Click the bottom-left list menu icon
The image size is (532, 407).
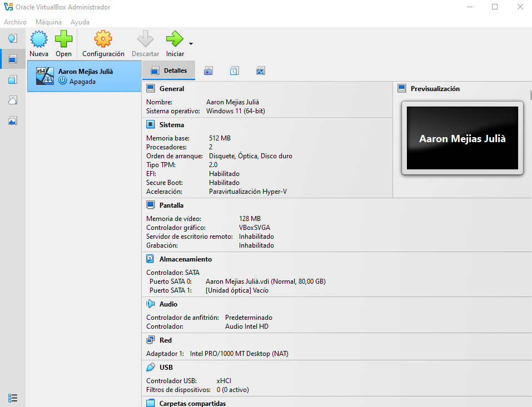tap(13, 398)
